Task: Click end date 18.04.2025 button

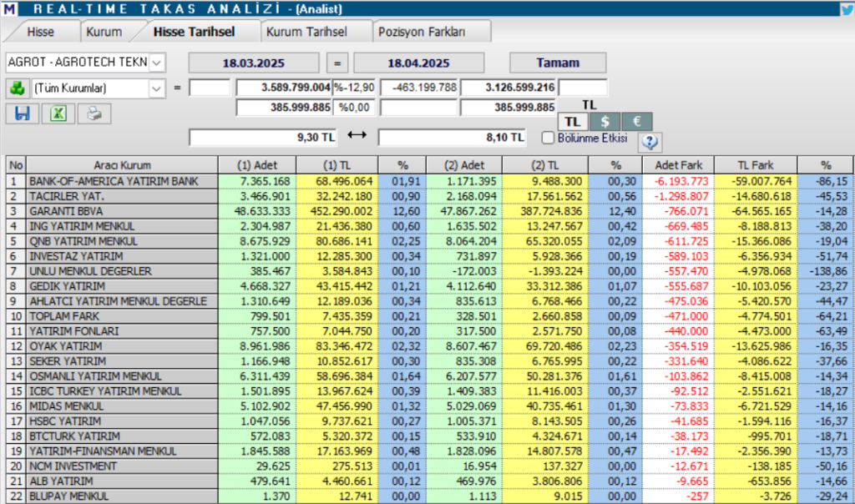Action: [x=419, y=63]
